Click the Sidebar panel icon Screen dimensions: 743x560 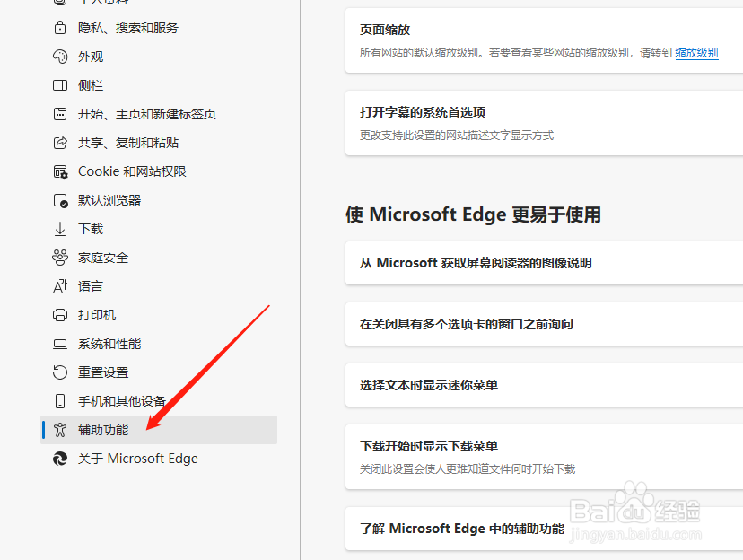coord(60,85)
